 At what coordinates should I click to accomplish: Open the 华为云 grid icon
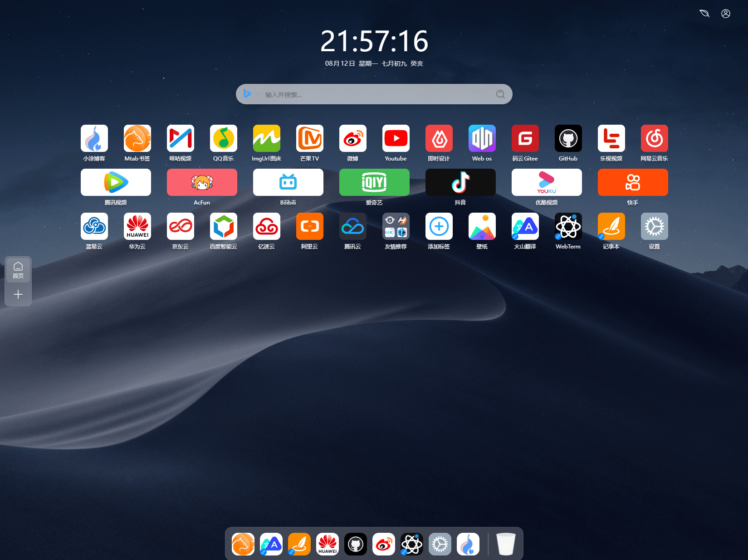(x=137, y=226)
